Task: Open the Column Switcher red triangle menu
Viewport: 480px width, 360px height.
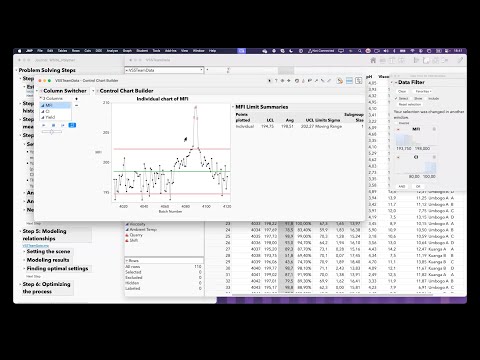Action: [x=41, y=91]
